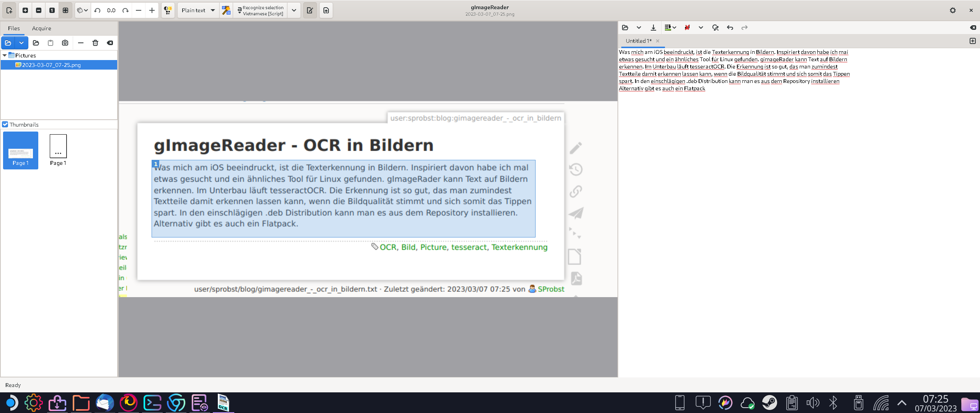
Task: Open the Plain text mode dropdown
Action: click(198, 10)
